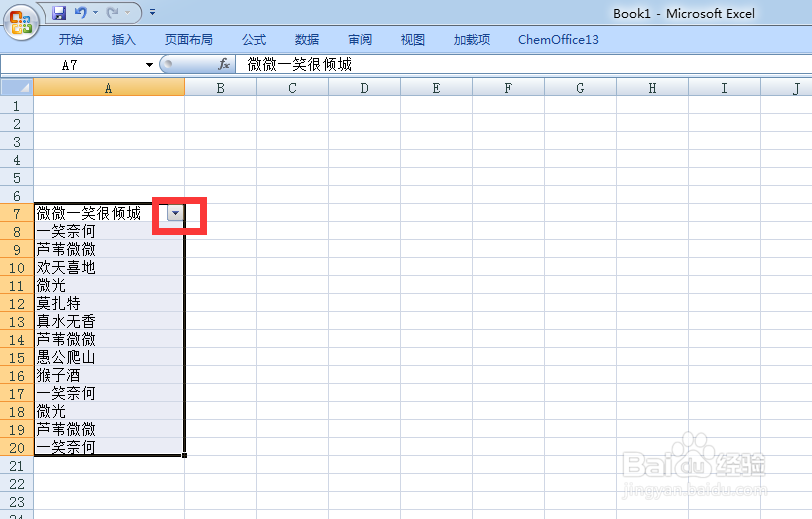Image resolution: width=812 pixels, height=519 pixels.
Task: Select column F header
Action: 509,88
